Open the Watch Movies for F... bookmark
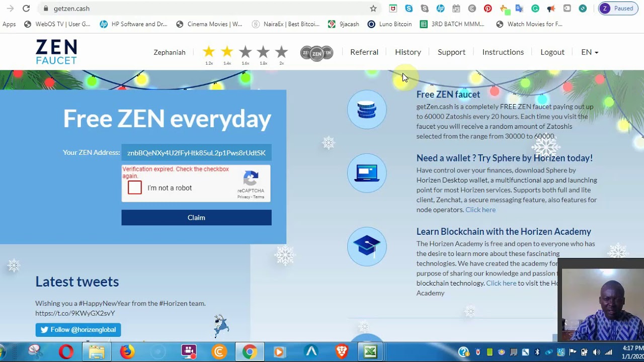Image resolution: width=644 pixels, height=362 pixels. click(529, 24)
